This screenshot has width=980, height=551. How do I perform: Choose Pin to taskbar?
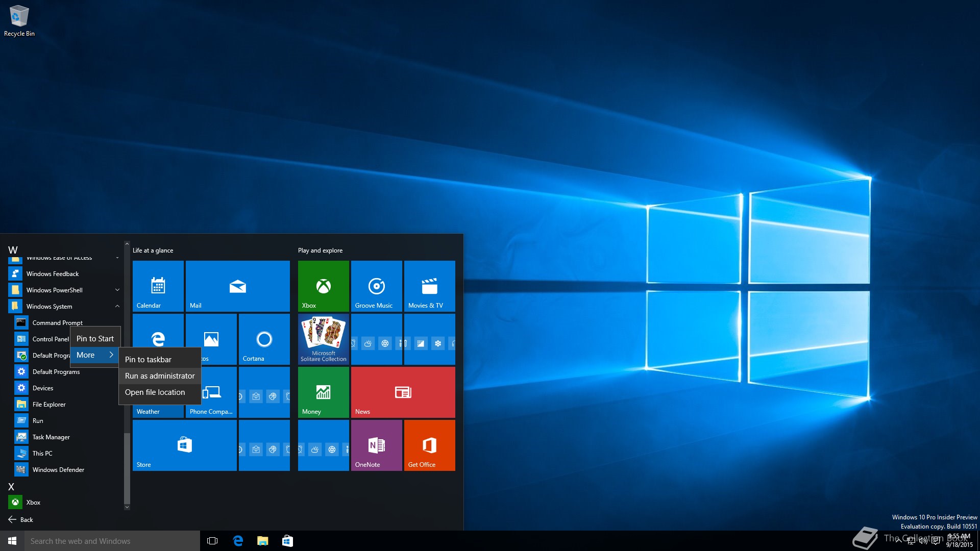coord(160,359)
